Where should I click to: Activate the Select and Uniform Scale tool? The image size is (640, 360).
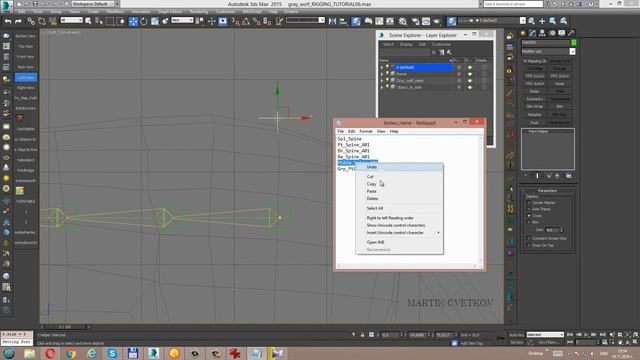click(x=155, y=21)
